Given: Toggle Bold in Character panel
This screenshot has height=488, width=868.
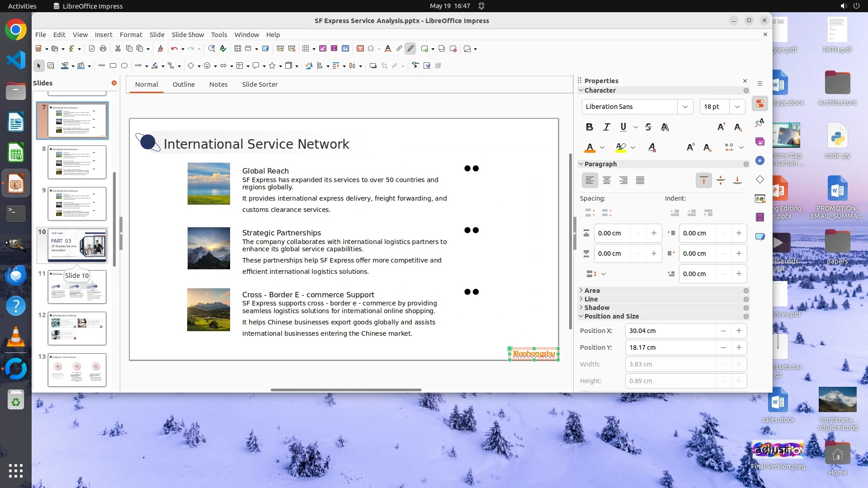Looking at the screenshot, I should tap(589, 127).
